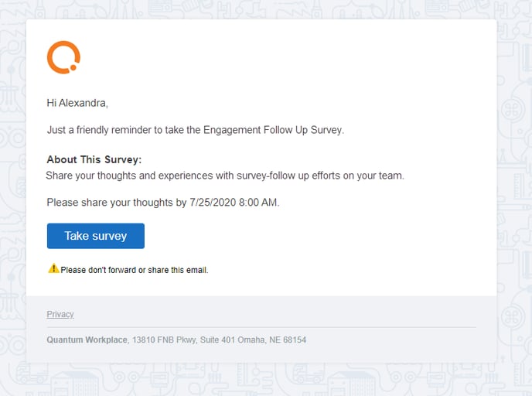Click the small dot on the orange logo
532x396 pixels.
point(73,67)
